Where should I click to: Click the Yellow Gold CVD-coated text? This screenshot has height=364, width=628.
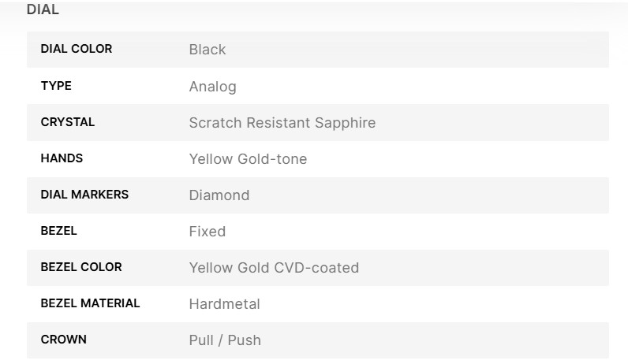click(x=274, y=268)
